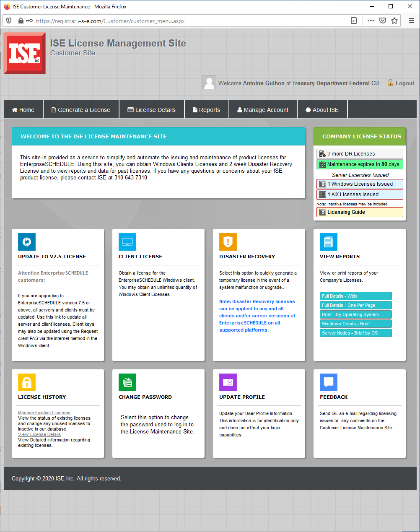This screenshot has height=532, width=420.
Task: Click the View Reports document icon
Action: click(x=329, y=242)
